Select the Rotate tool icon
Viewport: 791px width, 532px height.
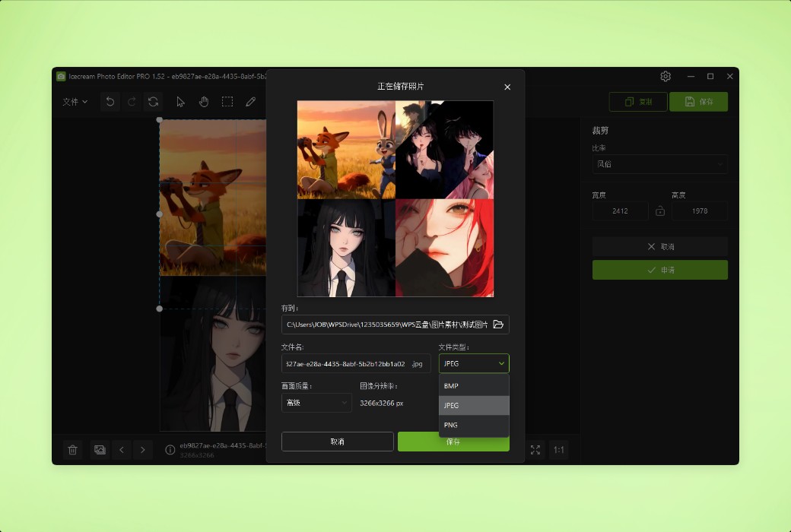[153, 101]
